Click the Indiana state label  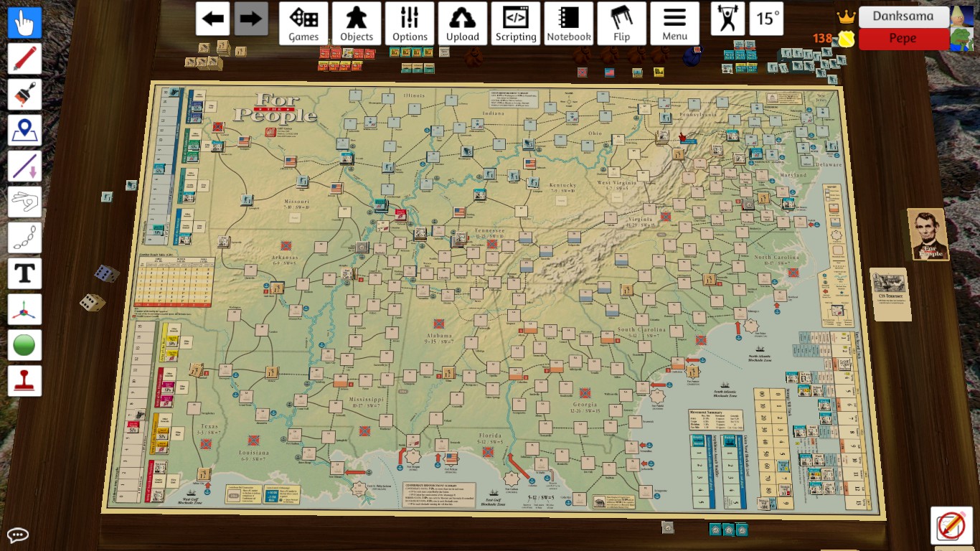[493, 113]
